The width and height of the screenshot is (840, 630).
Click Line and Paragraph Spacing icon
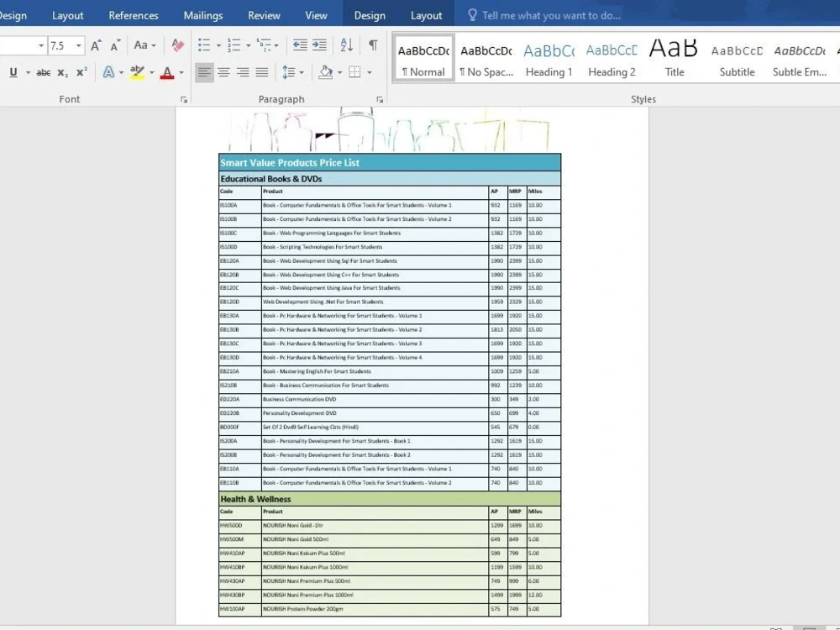(x=289, y=72)
